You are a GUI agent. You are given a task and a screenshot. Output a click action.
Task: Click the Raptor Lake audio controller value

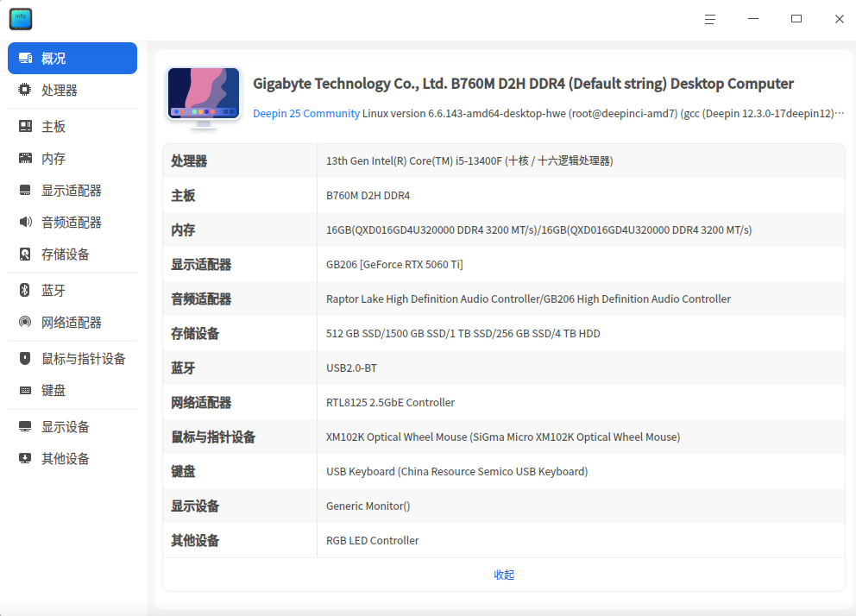point(528,299)
